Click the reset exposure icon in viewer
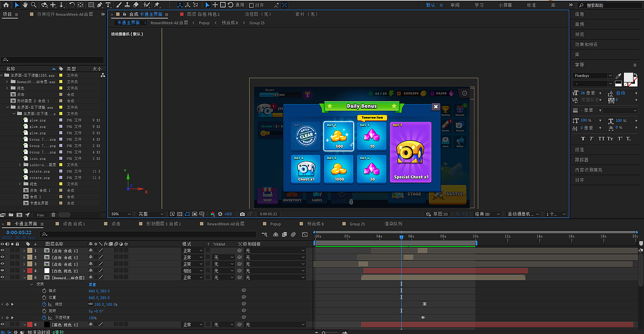Image resolution: width=644 pixels, height=334 pixels. coord(220,214)
